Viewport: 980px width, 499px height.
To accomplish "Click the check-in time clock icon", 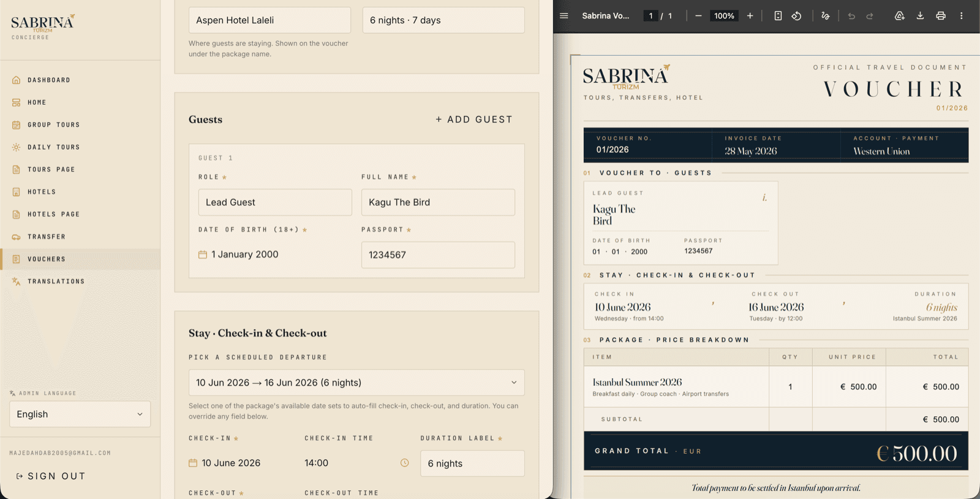I will point(404,463).
